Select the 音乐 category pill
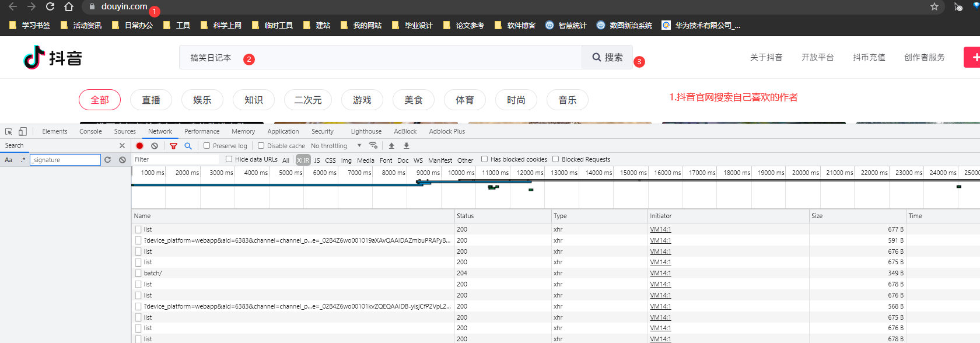 (568, 100)
